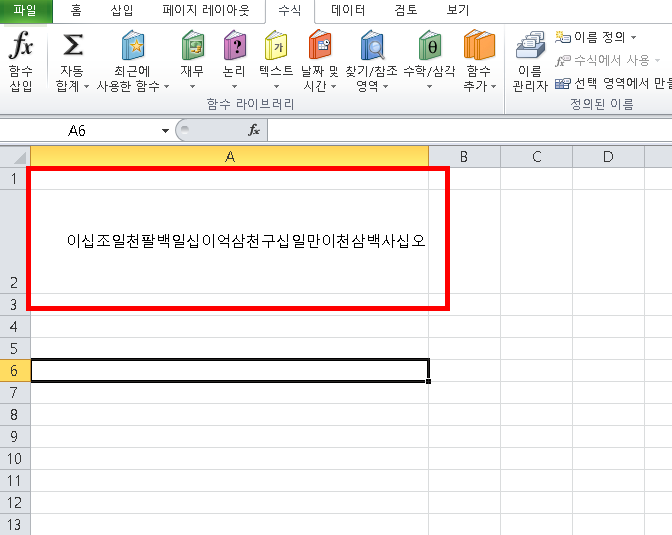Click 선택 영역에서 만들기 button

pyautogui.click(x=613, y=83)
